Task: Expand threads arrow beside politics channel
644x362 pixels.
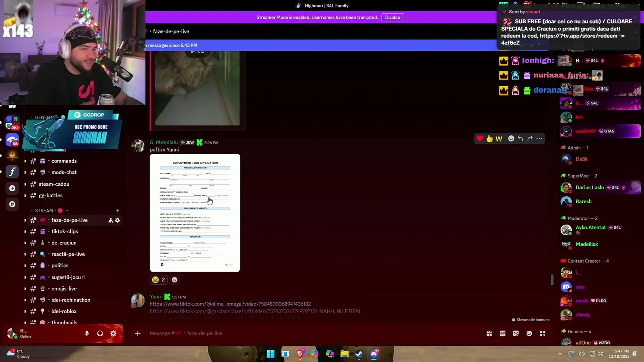Action: tap(25, 265)
